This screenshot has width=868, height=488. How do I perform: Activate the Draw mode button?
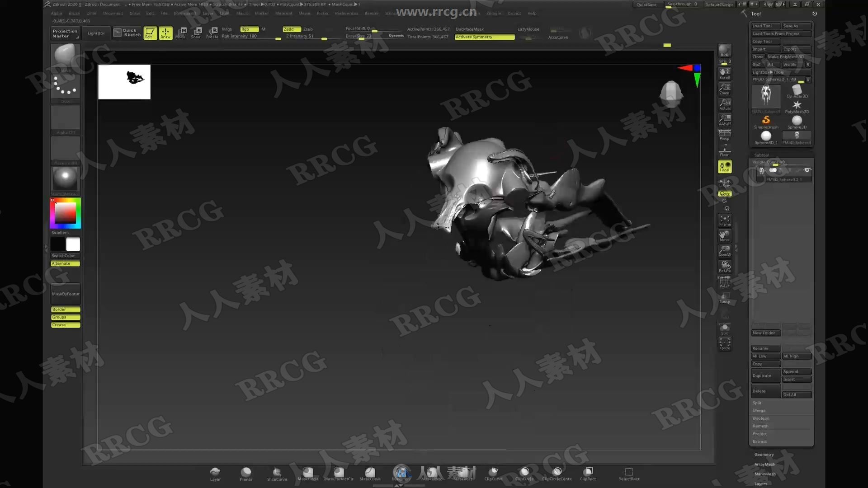click(x=165, y=33)
